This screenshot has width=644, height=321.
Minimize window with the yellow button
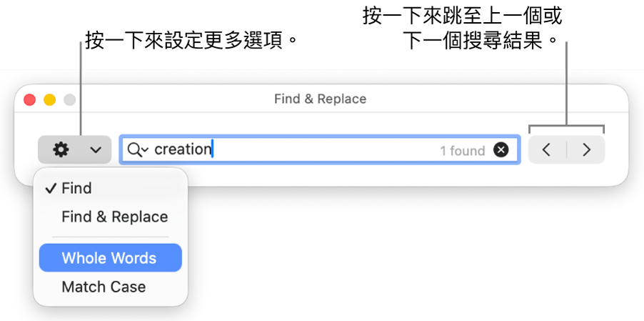point(50,100)
